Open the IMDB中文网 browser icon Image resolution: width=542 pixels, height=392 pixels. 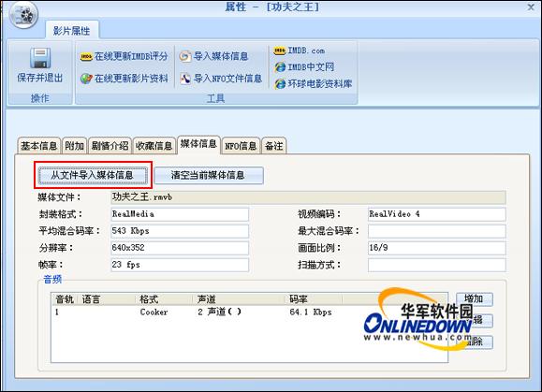(280, 67)
